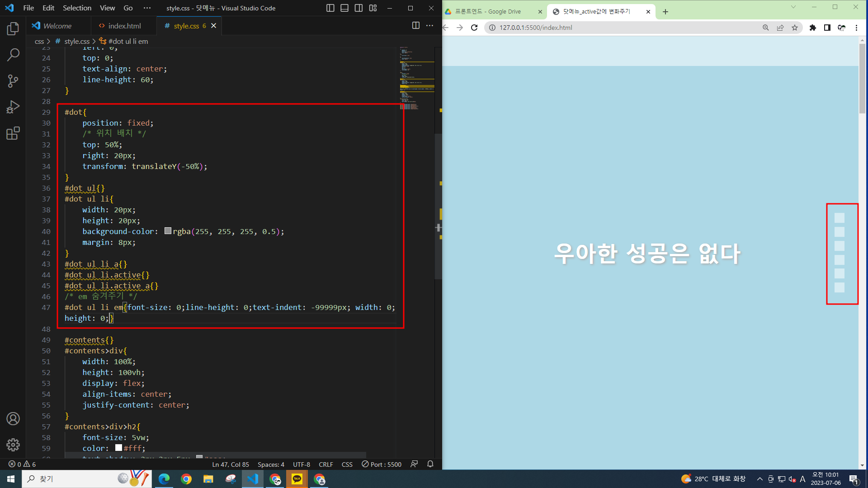The image size is (868, 488).
Task: Click the Spaces: 4 indentation button
Action: coord(271,465)
